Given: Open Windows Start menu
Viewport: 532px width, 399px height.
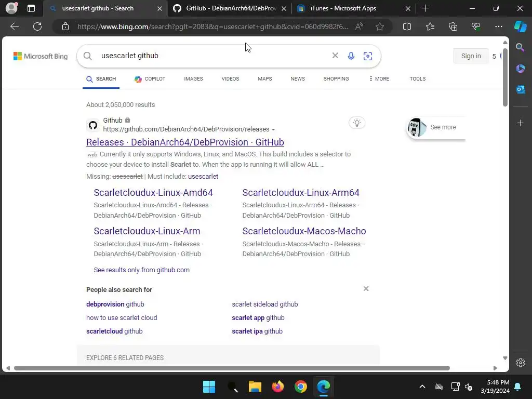Looking at the screenshot, I should [209, 387].
